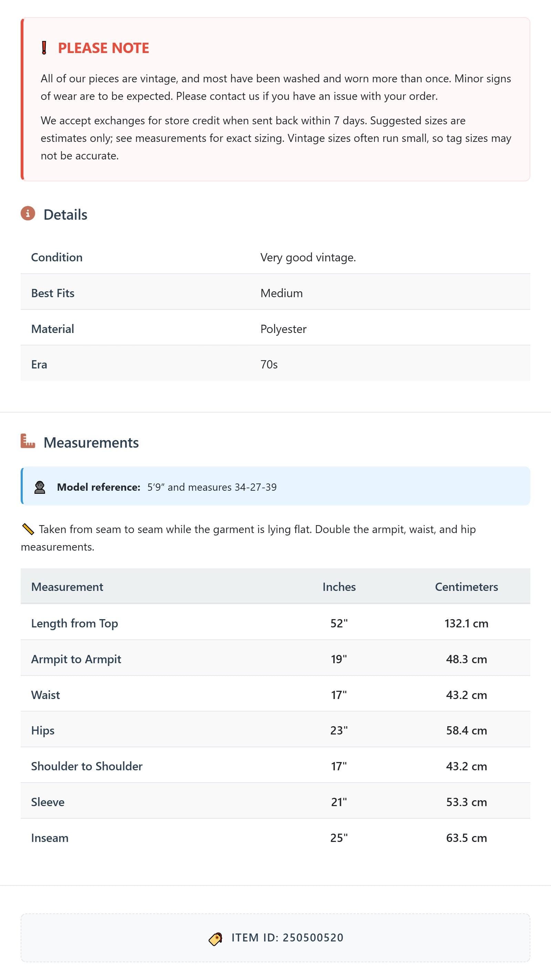Click the price tag icon near Item ID

click(215, 939)
